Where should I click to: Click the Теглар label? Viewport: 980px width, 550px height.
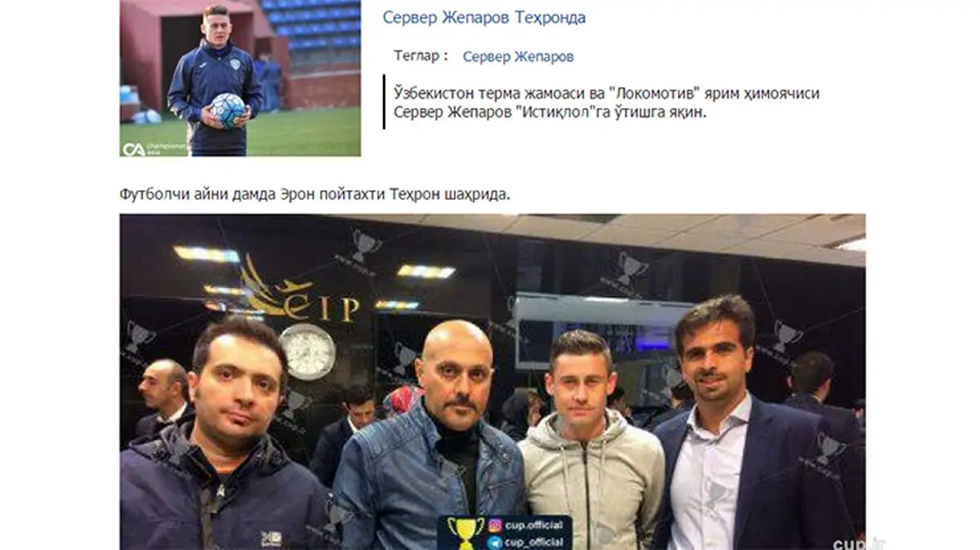tap(421, 56)
